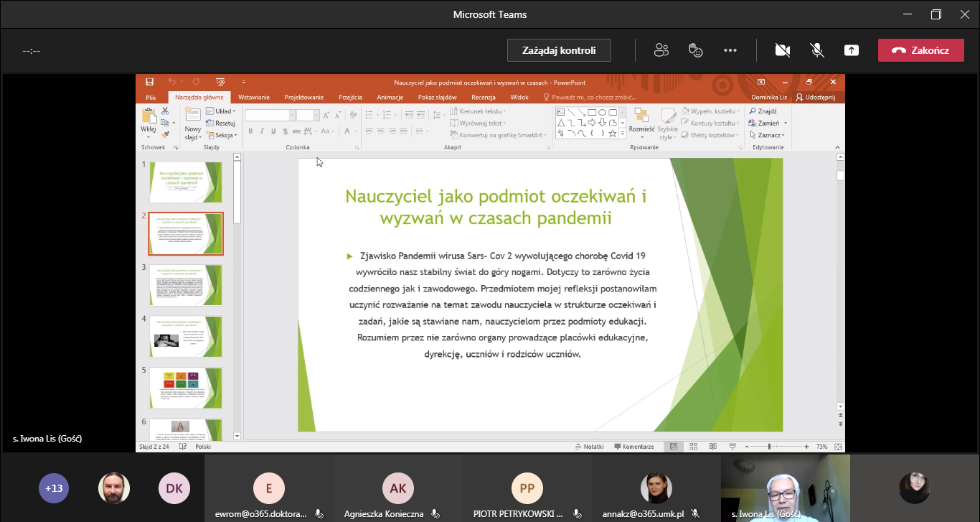Viewport: 980px width, 522px height.
Task: Switch to the Recenzja tab
Action: [484, 97]
